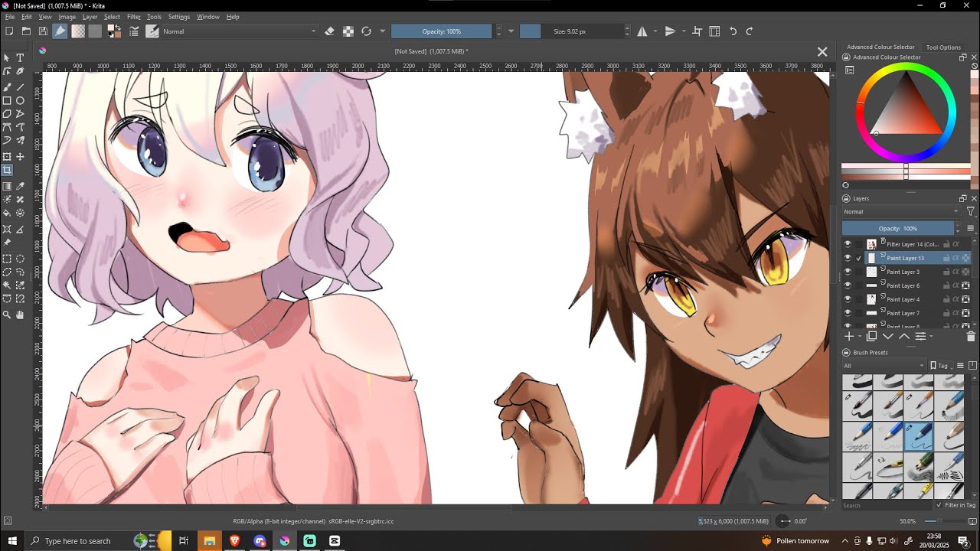The height and width of the screenshot is (551, 980).
Task: Adjust brush Size slider
Action: [x=571, y=31]
